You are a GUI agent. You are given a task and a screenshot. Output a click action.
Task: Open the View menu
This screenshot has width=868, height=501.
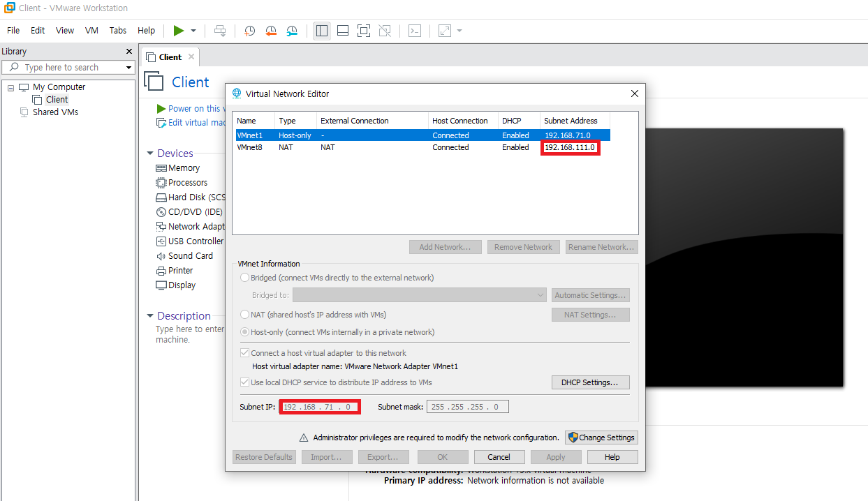click(x=65, y=31)
